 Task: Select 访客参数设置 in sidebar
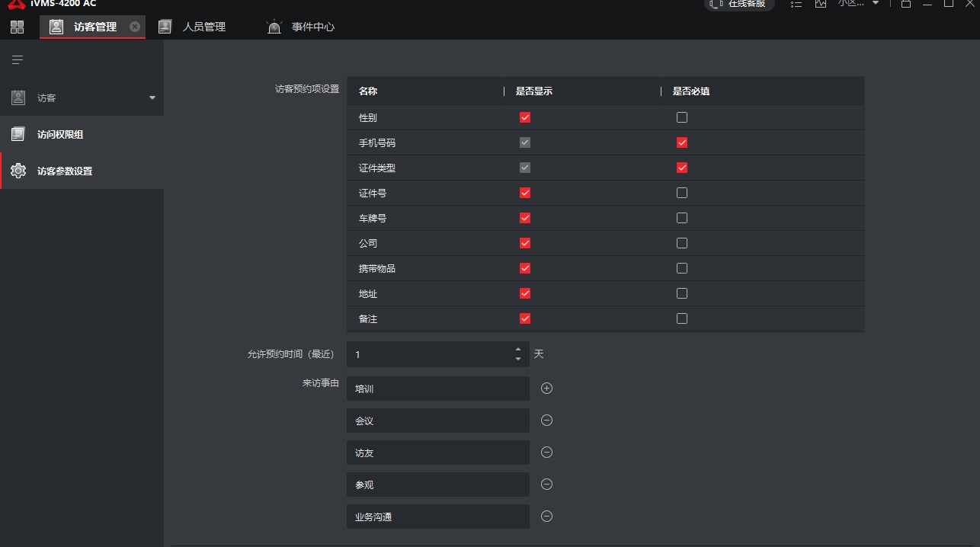tap(82, 171)
